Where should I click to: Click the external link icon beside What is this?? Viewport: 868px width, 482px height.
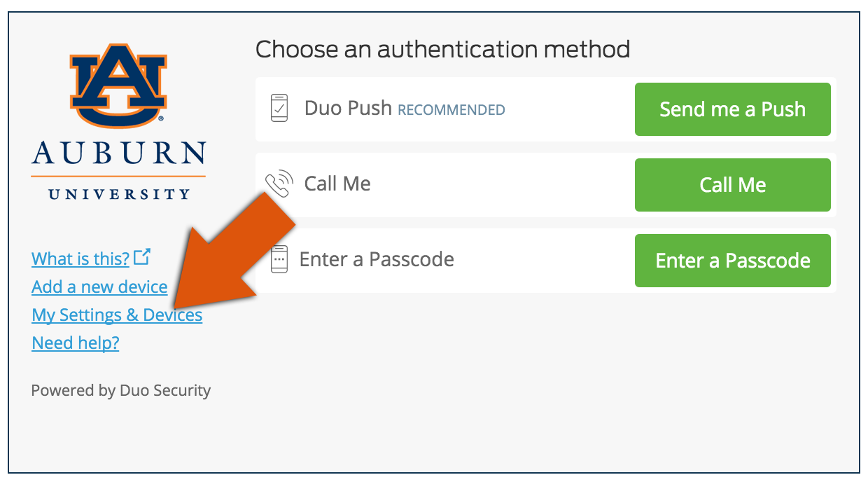pos(142,257)
